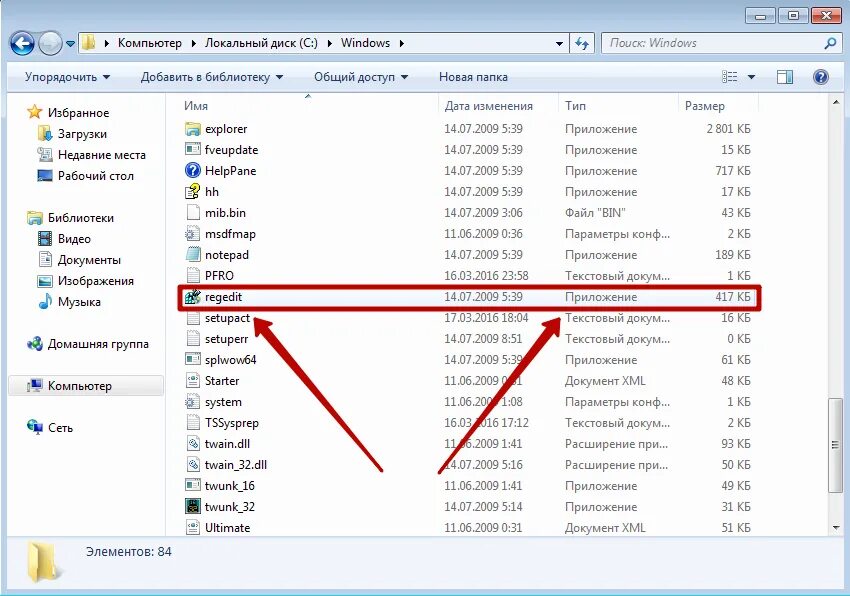
Task: Select the mib.bin file icon
Action: click(x=192, y=212)
